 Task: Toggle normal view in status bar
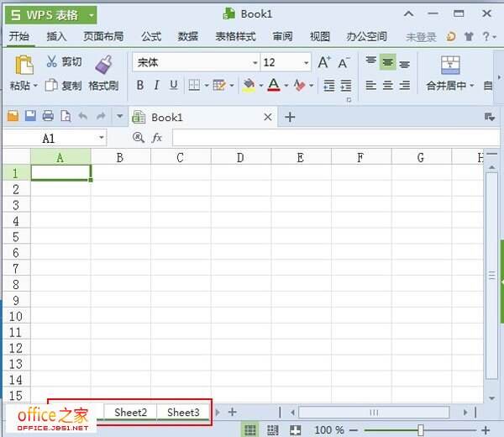(x=250, y=430)
